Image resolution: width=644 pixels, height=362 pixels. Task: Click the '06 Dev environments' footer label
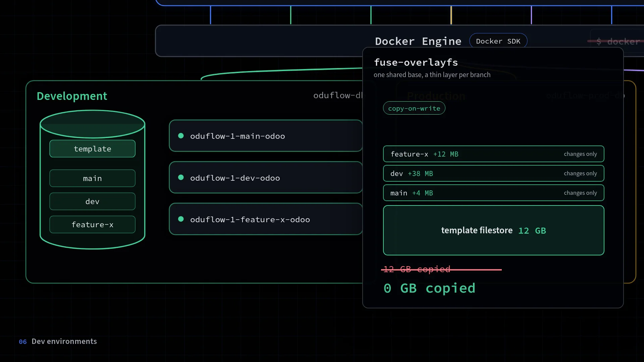click(x=58, y=342)
